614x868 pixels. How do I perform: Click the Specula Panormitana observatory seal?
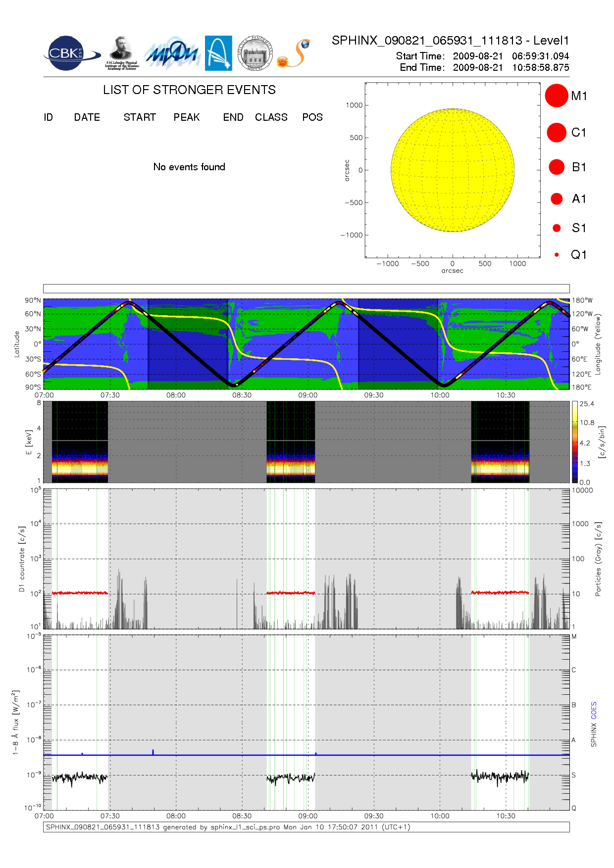click(255, 53)
